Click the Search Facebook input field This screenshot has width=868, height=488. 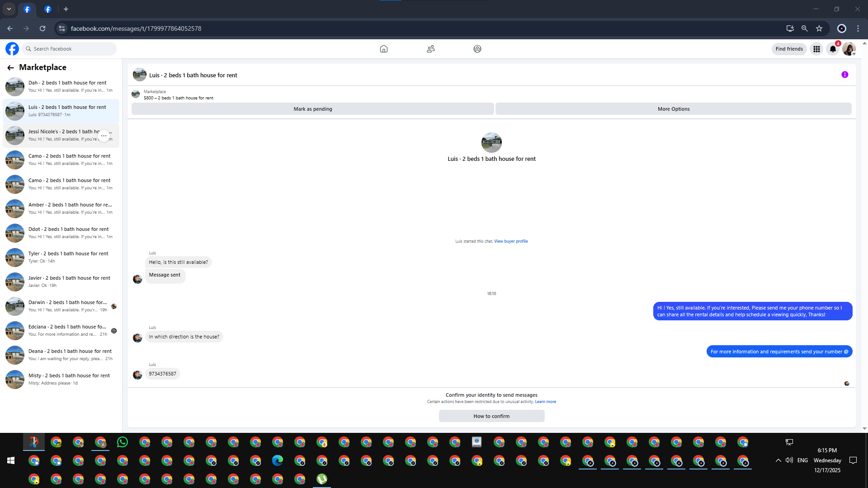72,49
